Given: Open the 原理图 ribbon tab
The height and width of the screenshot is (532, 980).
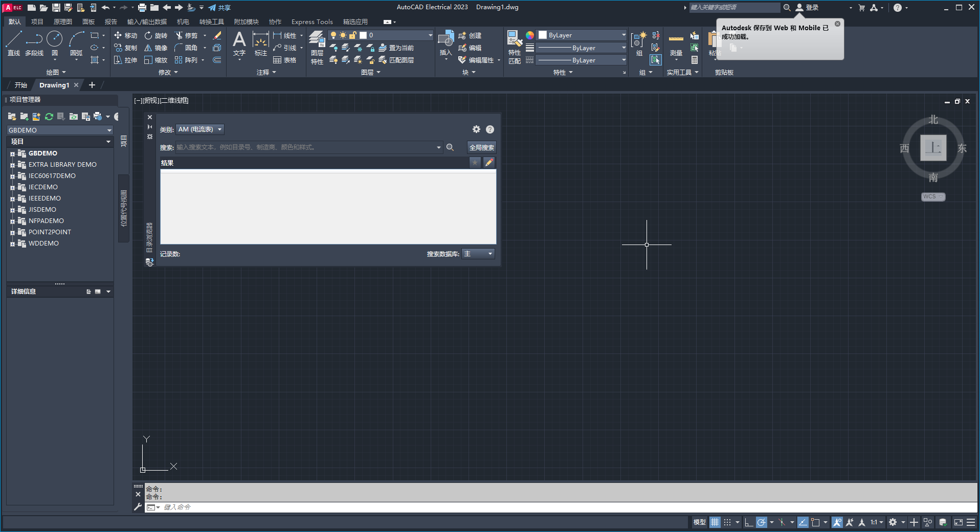Looking at the screenshot, I should tap(62, 21).
